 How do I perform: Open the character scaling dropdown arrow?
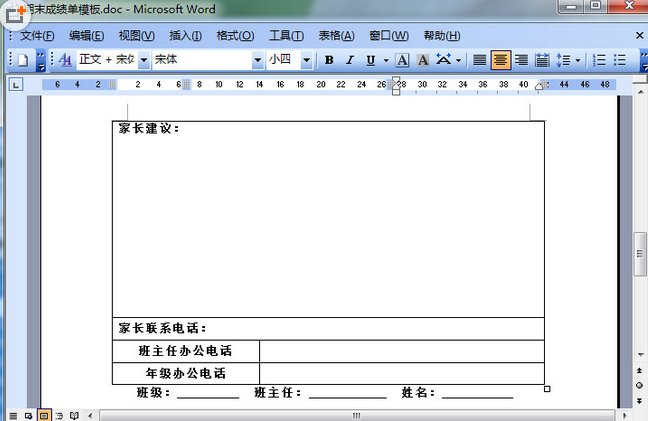tap(458, 60)
